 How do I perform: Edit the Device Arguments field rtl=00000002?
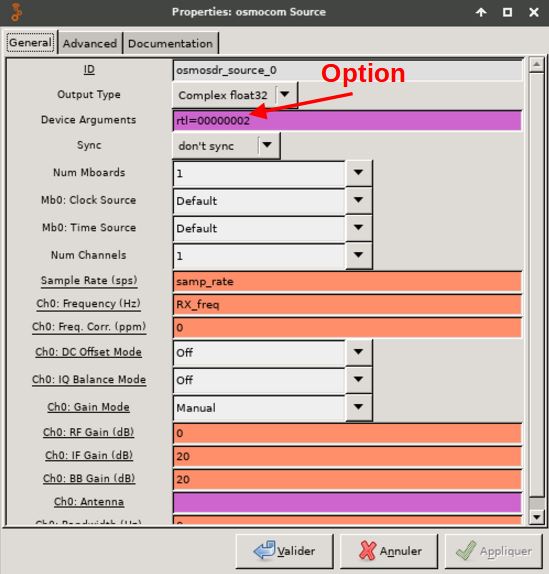[347, 120]
